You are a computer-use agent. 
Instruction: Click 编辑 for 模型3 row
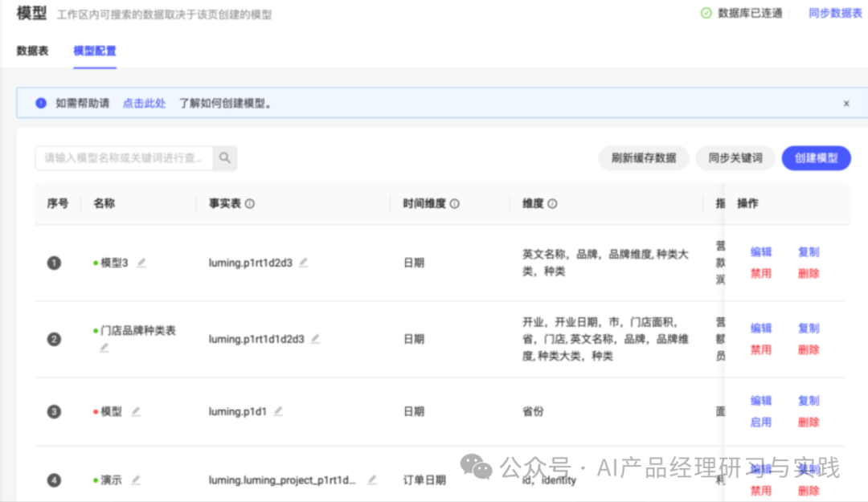761,252
